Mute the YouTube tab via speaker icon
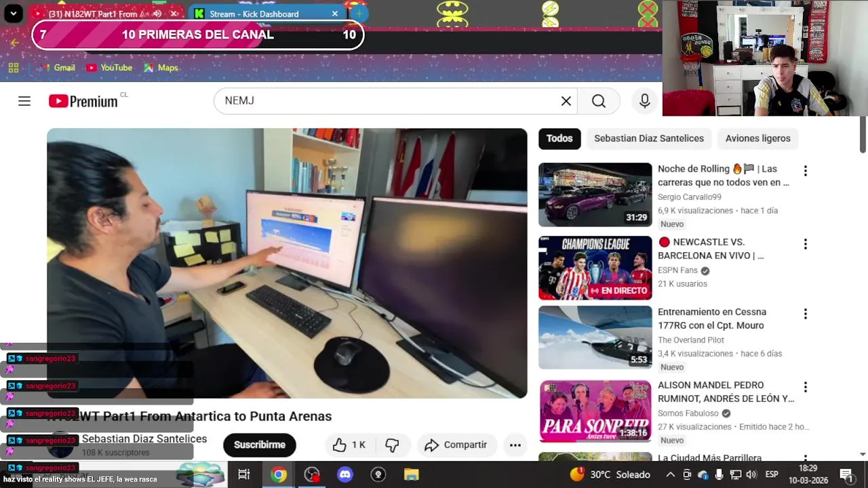 click(x=157, y=14)
